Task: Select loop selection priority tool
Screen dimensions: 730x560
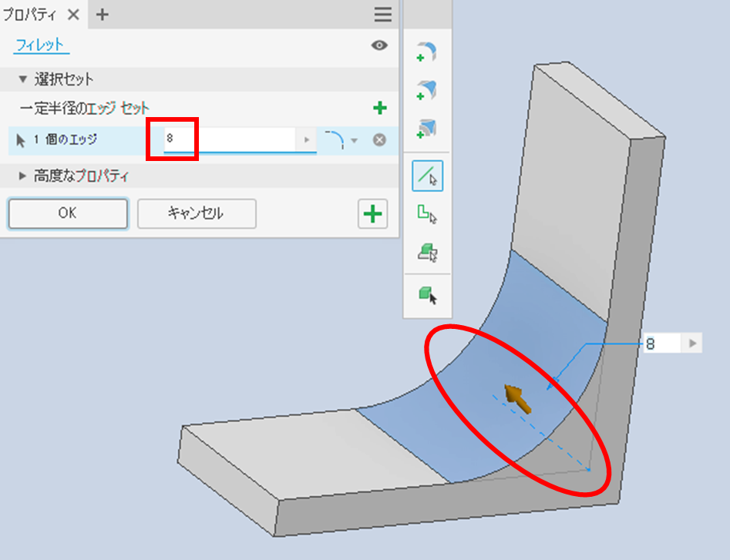Action: 427,214
